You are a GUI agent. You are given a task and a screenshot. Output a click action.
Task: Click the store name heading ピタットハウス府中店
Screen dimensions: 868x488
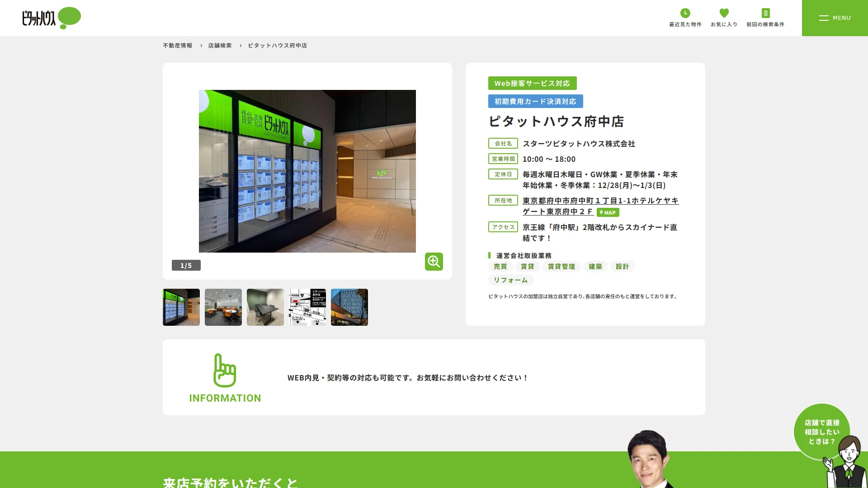point(556,122)
